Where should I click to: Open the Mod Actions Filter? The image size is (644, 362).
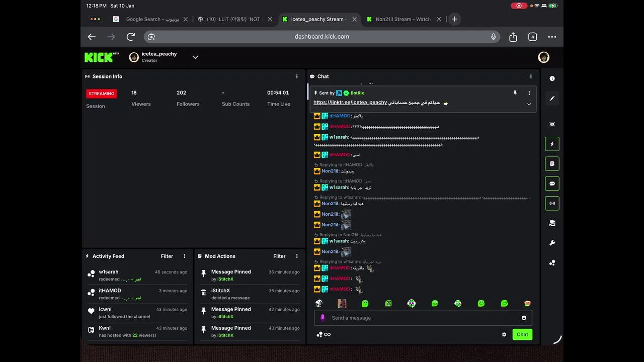tap(279, 256)
